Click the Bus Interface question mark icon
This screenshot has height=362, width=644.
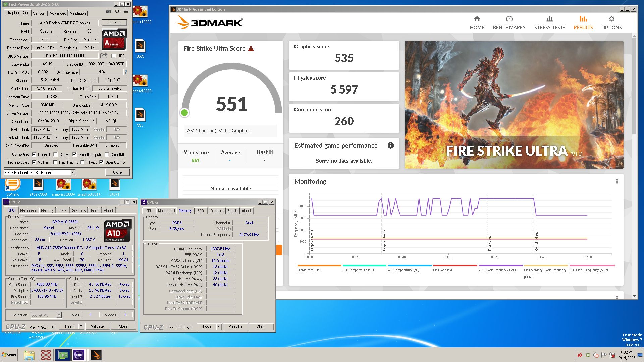pyautogui.click(x=126, y=72)
